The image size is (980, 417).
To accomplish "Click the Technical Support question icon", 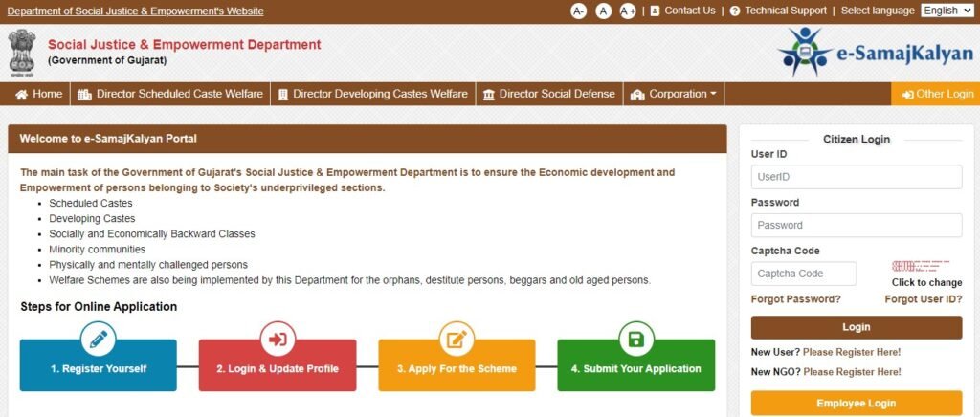I will (734, 11).
